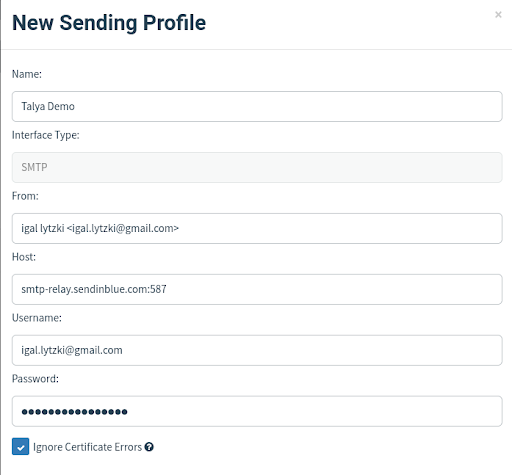Place cursor at port 587 in Host

coord(158,289)
